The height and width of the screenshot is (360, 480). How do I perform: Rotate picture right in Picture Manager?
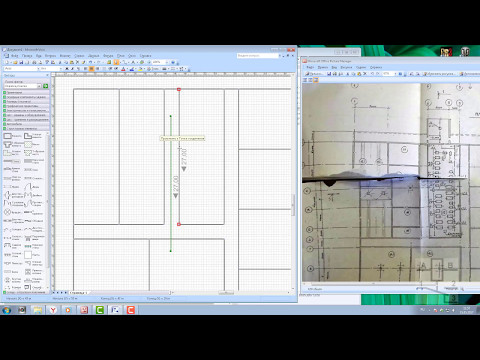[x=417, y=74]
